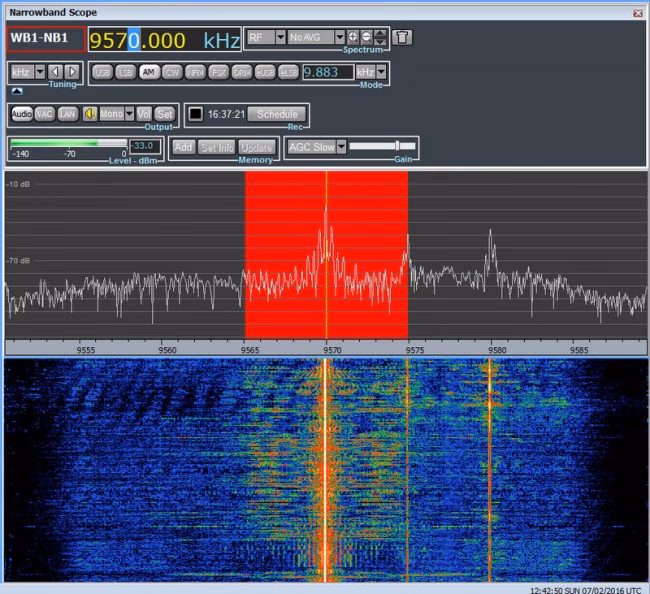Collapse panel using small up arrow under Tuning
This screenshot has height=594, width=650.
click(16, 90)
